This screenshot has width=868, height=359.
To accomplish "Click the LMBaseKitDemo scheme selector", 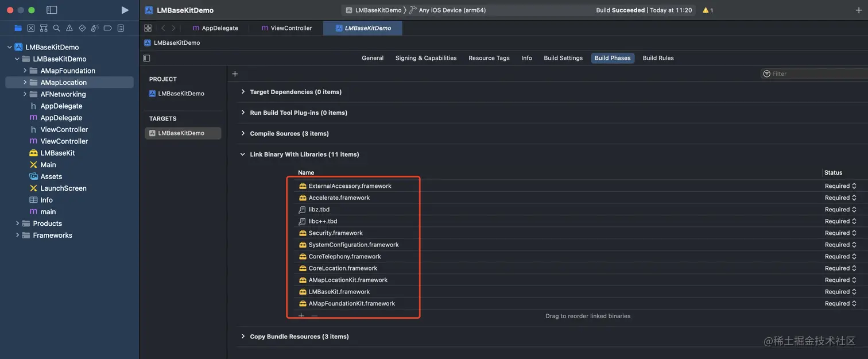I will point(374,10).
